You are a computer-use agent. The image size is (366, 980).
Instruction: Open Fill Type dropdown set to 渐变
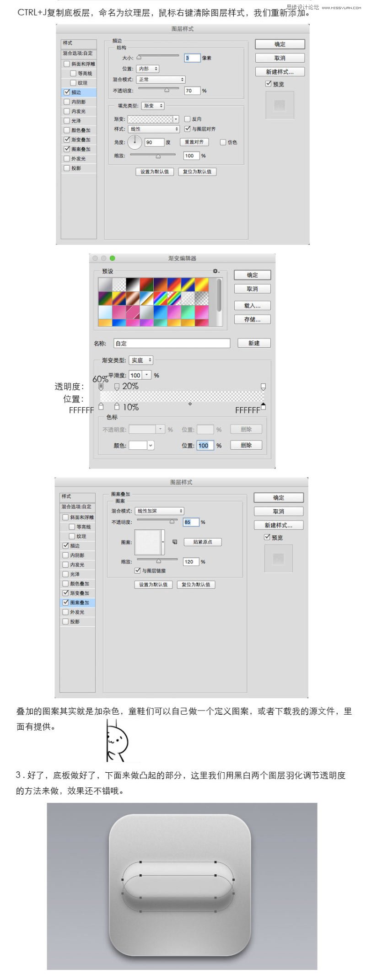click(x=153, y=106)
